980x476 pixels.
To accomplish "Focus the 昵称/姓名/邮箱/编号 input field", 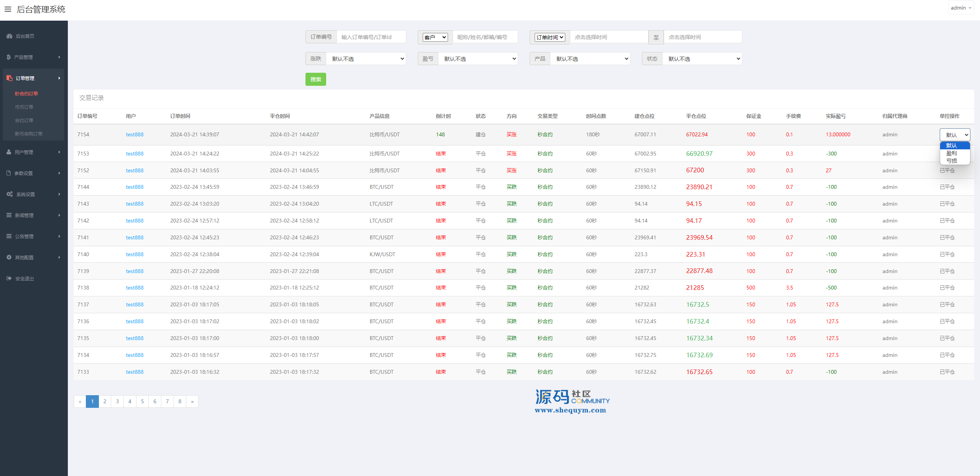I will coord(485,37).
